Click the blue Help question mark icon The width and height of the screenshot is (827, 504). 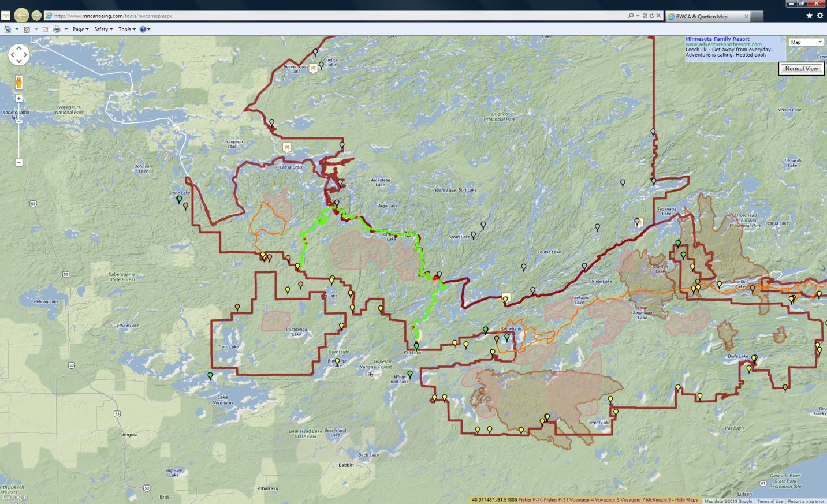point(143,29)
